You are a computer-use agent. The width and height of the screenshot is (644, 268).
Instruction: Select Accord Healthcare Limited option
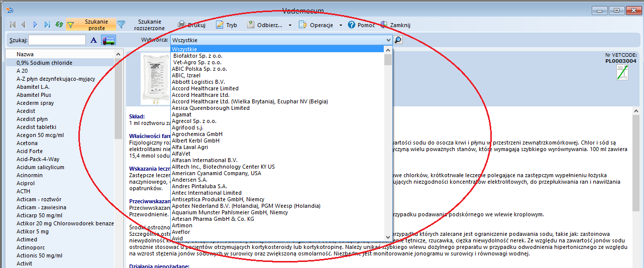[x=278, y=88]
